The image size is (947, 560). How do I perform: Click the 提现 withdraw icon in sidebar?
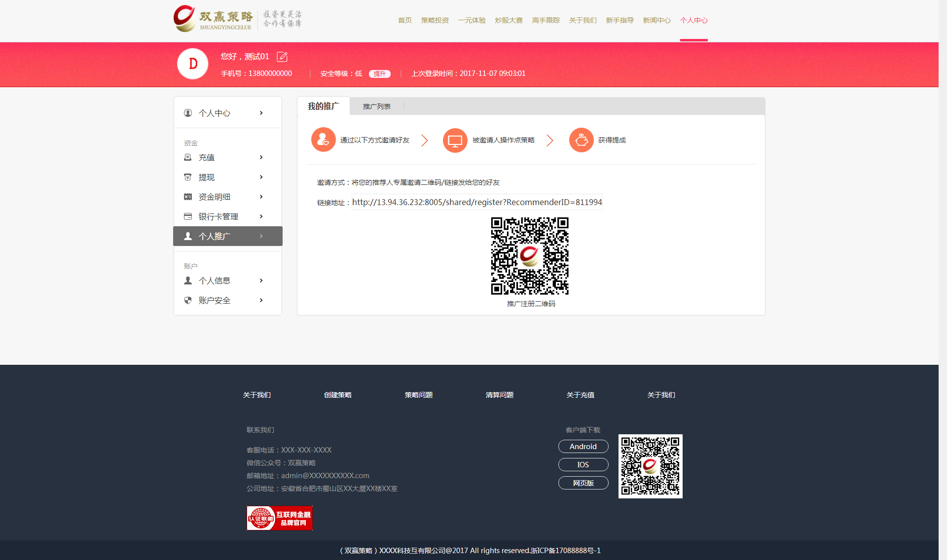click(x=188, y=177)
